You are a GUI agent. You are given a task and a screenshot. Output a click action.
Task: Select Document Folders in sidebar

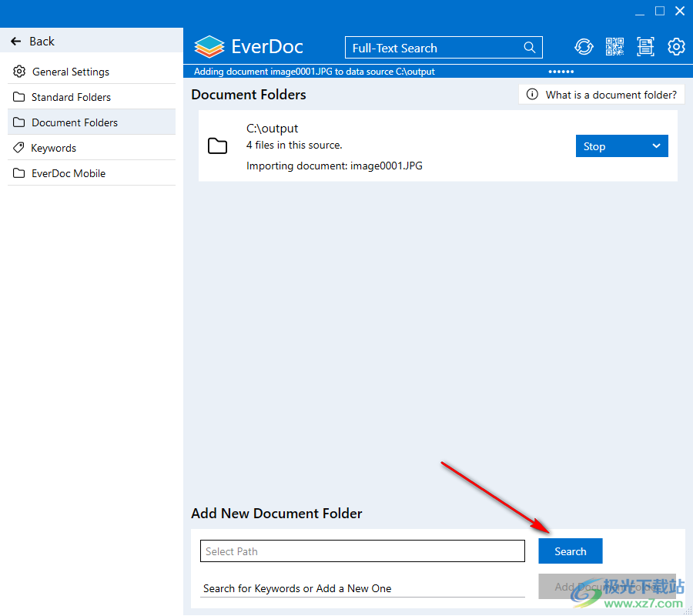point(92,122)
